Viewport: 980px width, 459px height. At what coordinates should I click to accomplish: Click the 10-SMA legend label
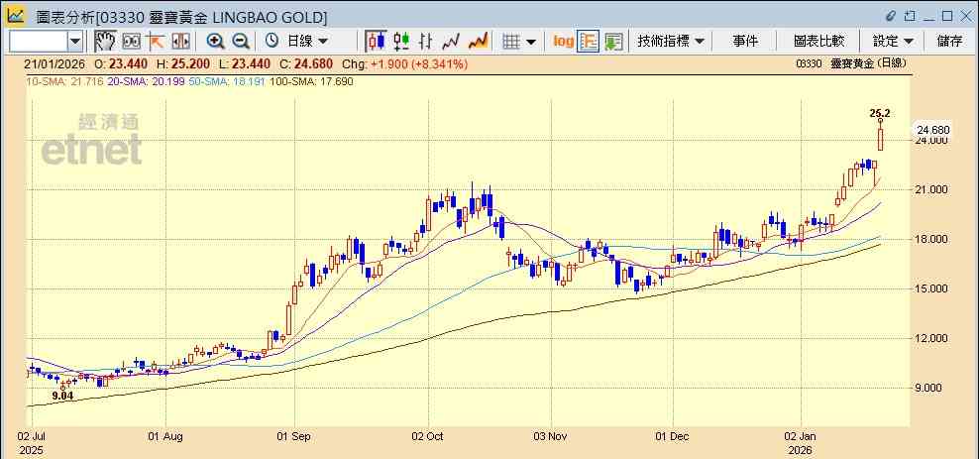coord(63,81)
